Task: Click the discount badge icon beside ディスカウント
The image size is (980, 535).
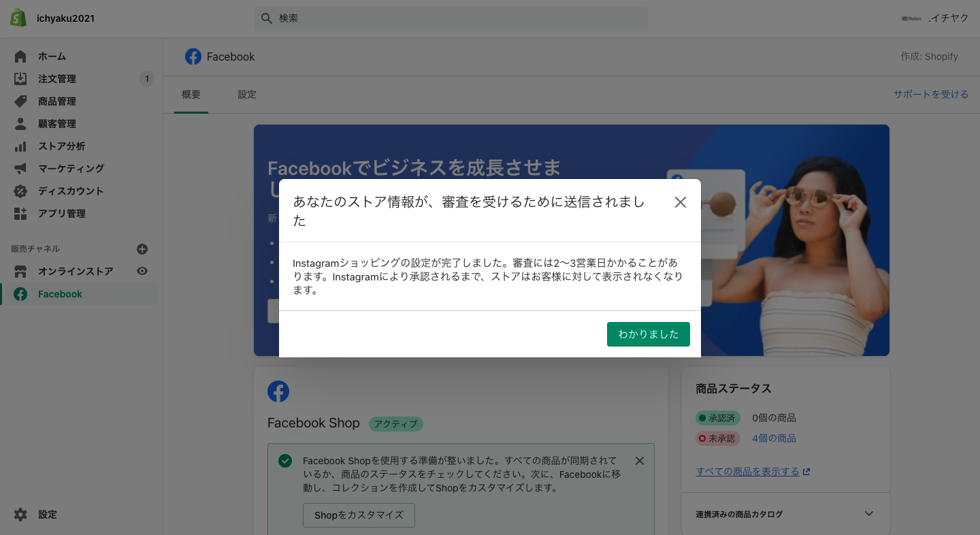Action: pos(20,191)
